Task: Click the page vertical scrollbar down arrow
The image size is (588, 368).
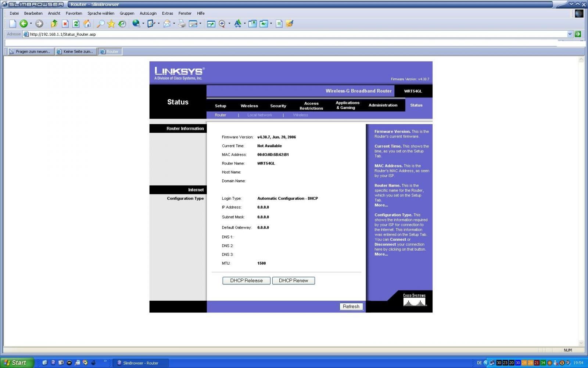Action: point(581,343)
